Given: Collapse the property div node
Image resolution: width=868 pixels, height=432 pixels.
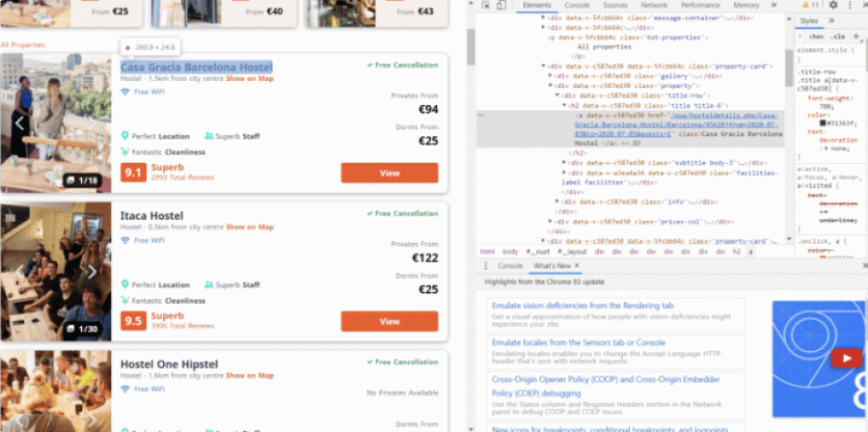Looking at the screenshot, I should [x=551, y=86].
